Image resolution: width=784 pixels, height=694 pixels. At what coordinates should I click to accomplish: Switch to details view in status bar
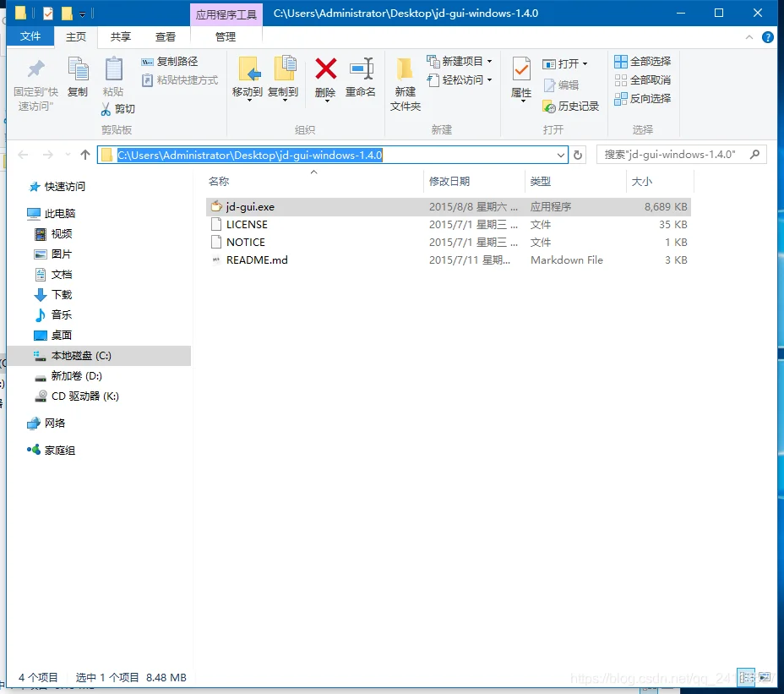(746, 677)
